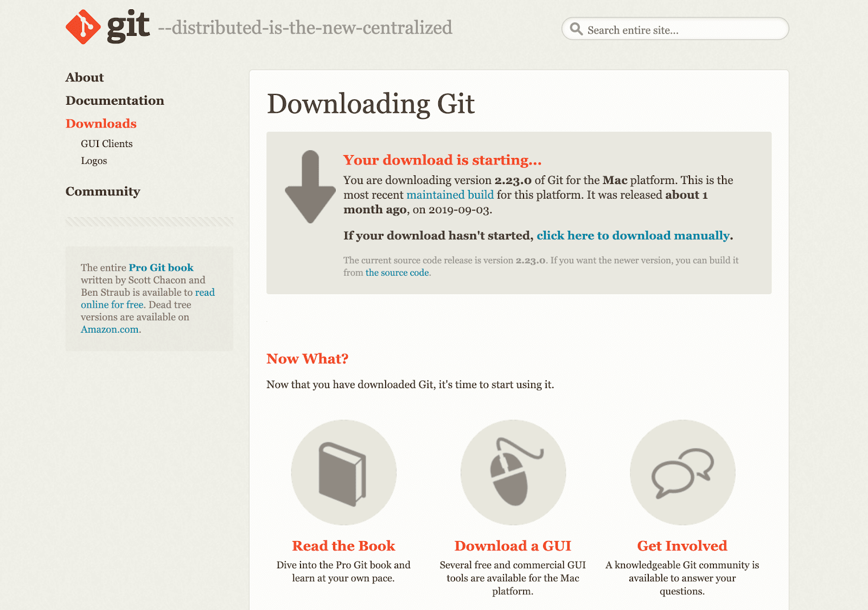The height and width of the screenshot is (610, 868).
Task: Click the 'Downloading Git' page title
Action: [x=371, y=104]
